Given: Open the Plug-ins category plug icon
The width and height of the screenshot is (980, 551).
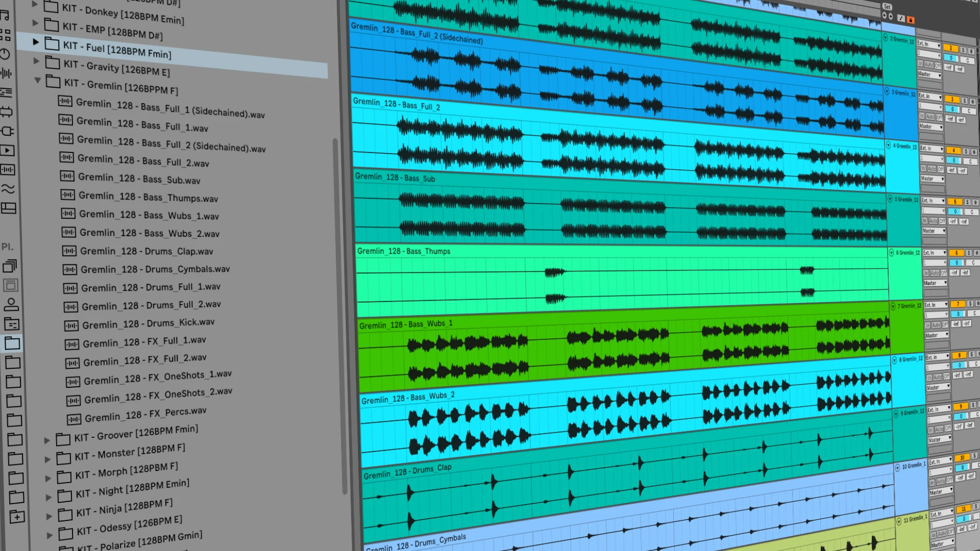Looking at the screenshot, I should (7, 131).
